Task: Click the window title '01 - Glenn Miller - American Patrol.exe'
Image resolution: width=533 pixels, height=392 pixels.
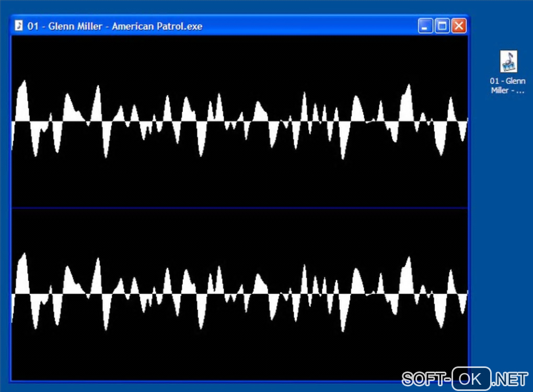Action: [115, 26]
